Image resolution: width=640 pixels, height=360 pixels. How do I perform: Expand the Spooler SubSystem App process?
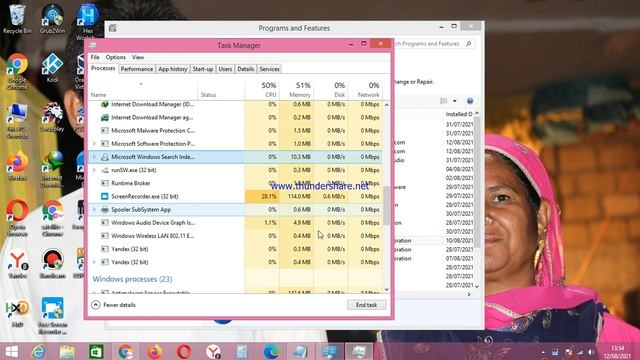(x=94, y=209)
